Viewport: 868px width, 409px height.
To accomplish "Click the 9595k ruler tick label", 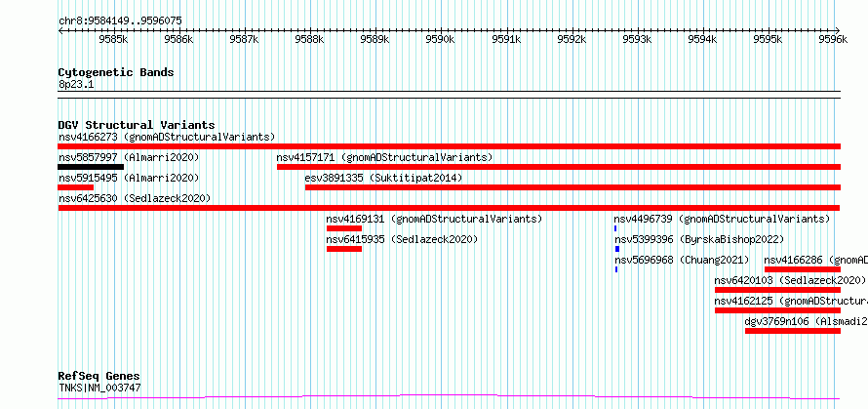I will [x=768, y=39].
